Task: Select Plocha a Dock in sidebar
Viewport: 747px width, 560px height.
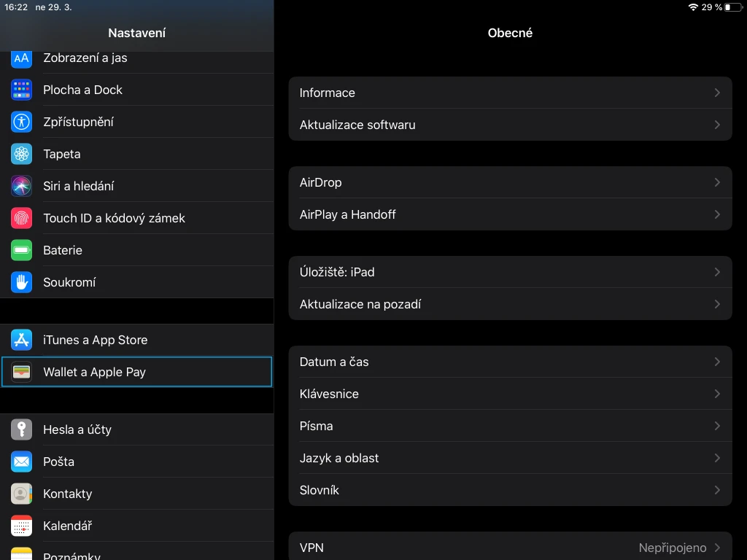Action: pos(82,90)
